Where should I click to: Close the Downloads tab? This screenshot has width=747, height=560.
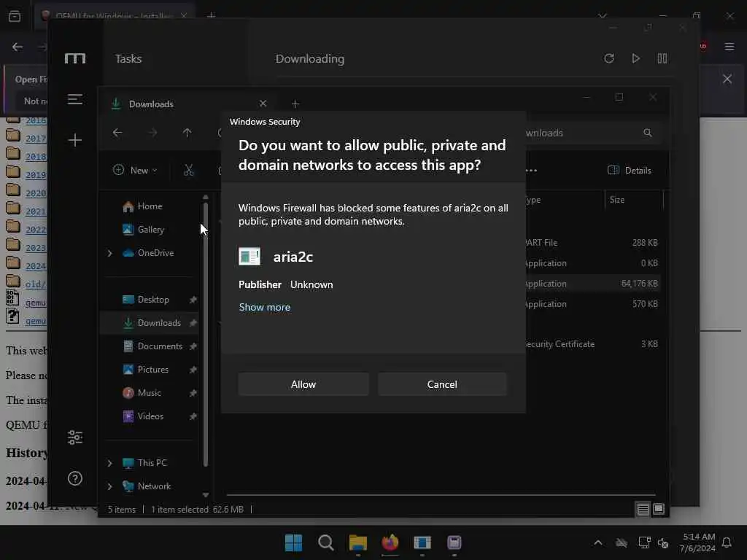pos(263,104)
